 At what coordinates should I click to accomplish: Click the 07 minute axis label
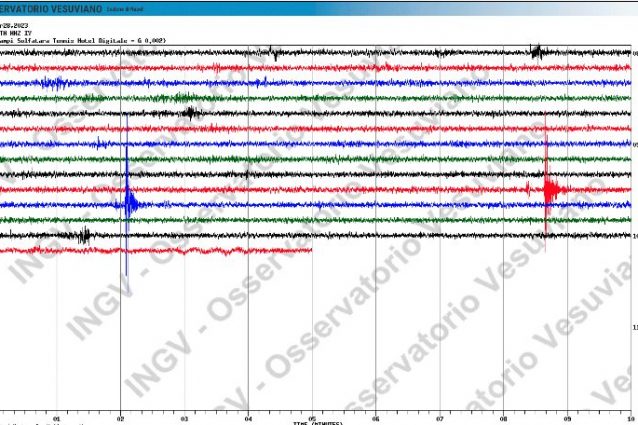[440, 418]
